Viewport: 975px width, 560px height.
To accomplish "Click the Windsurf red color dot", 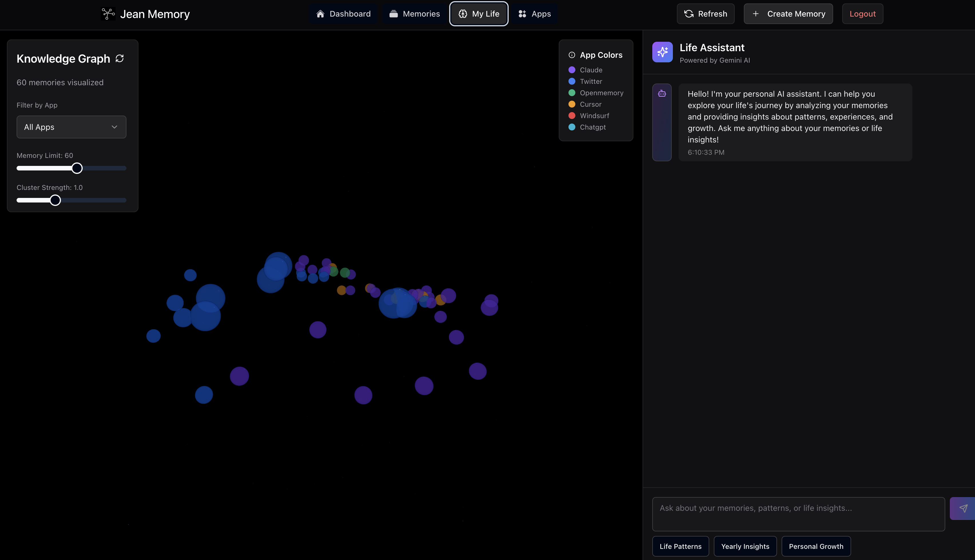I will point(572,116).
